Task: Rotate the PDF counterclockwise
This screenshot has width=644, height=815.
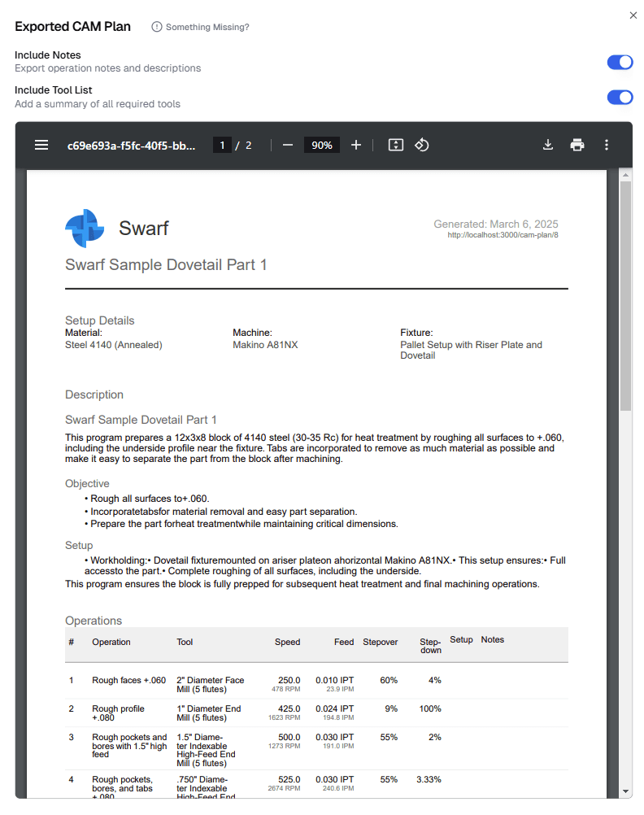Action: pos(421,145)
